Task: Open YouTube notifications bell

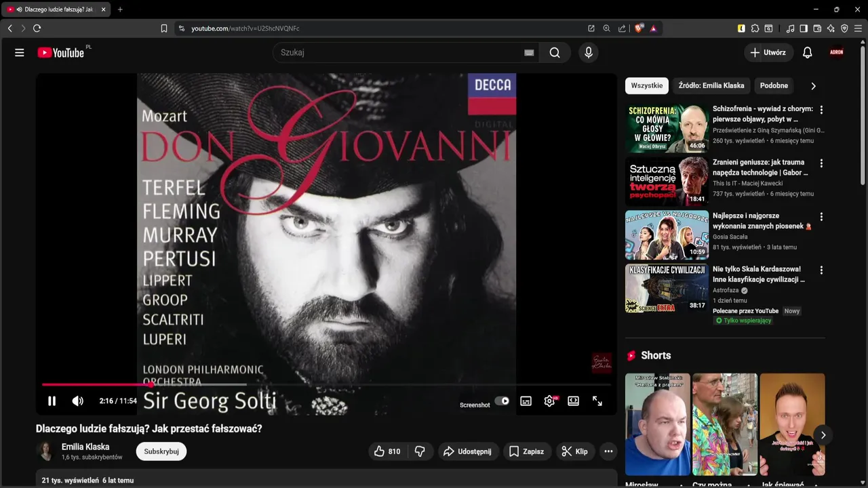Action: coord(807,52)
